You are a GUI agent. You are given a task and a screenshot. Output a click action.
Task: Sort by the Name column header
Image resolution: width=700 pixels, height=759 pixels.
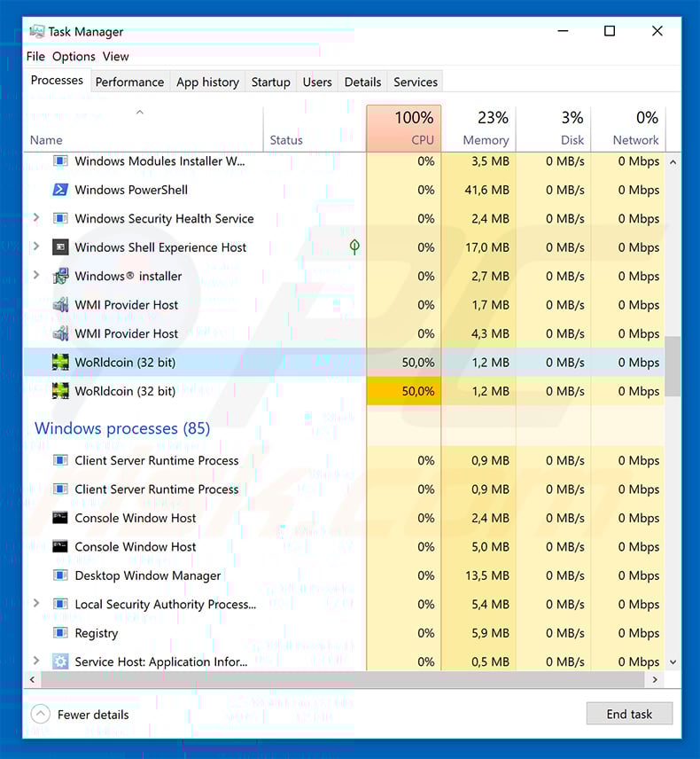(x=144, y=129)
